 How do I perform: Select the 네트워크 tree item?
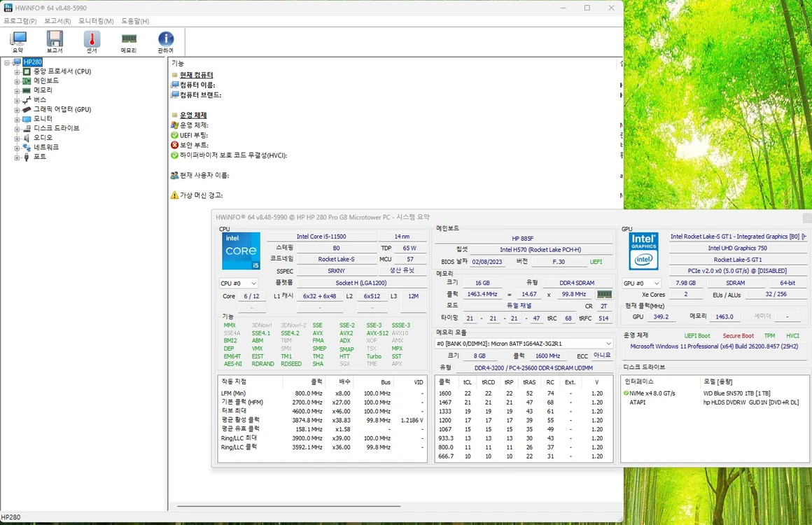(x=46, y=147)
